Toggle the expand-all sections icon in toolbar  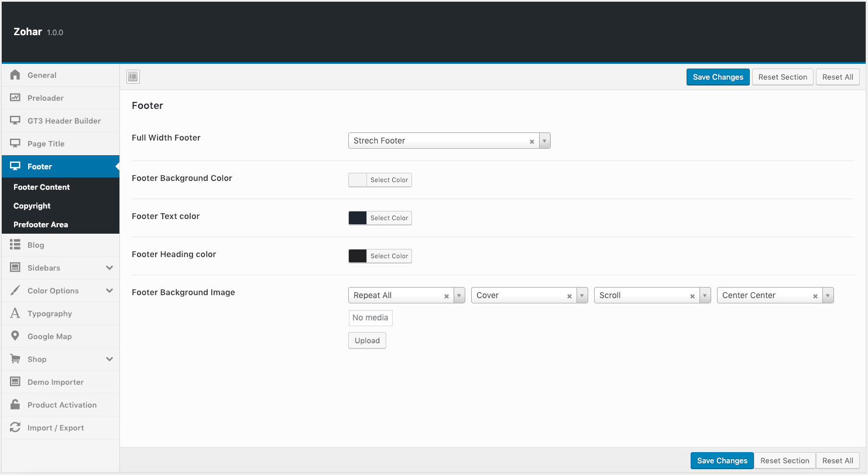[133, 77]
